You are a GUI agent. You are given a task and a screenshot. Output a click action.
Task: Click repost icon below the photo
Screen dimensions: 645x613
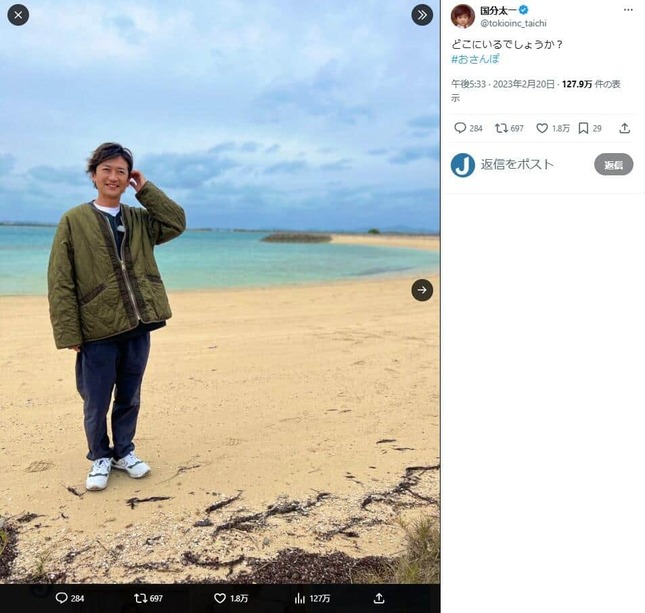140,598
